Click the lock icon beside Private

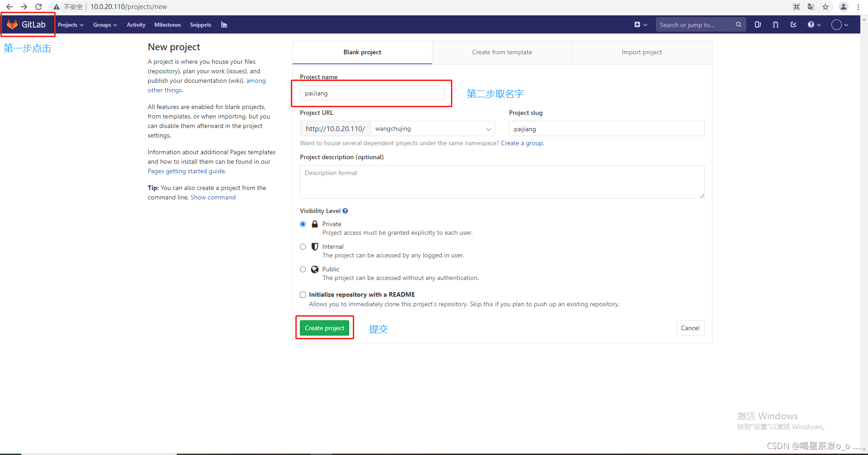[315, 224]
